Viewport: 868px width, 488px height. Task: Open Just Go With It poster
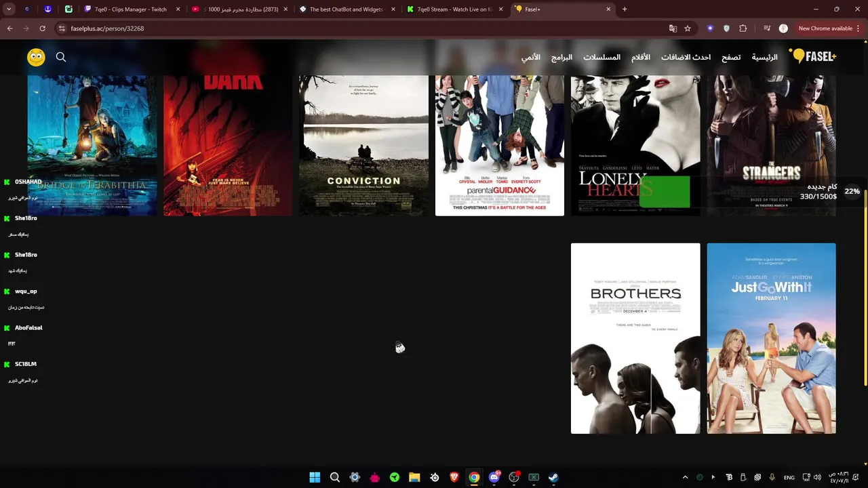pos(771,338)
